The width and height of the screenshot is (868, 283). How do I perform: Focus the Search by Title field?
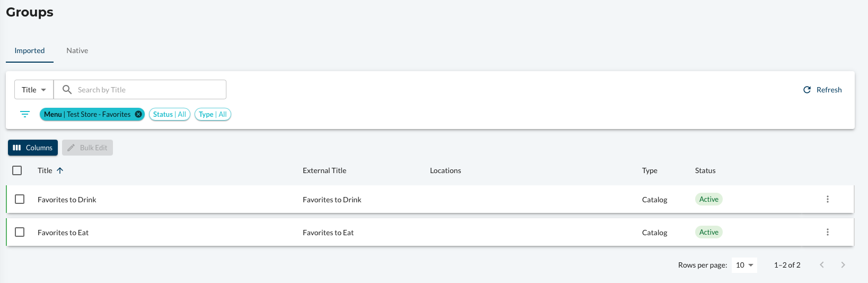pyautogui.click(x=140, y=90)
